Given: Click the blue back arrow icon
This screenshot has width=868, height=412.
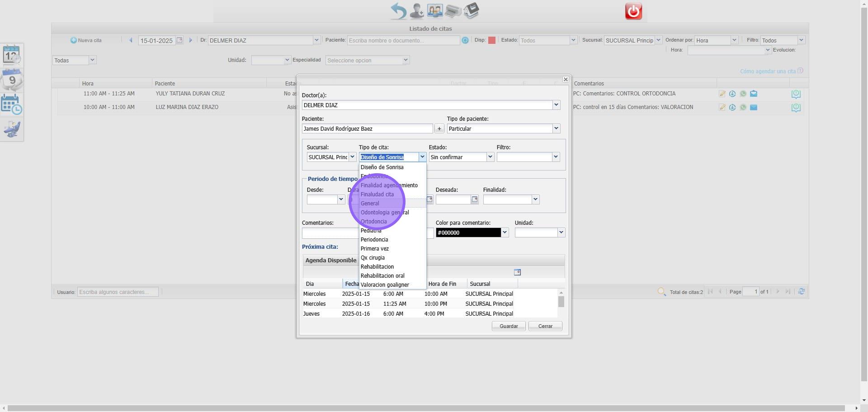Looking at the screenshot, I should coord(398,11).
